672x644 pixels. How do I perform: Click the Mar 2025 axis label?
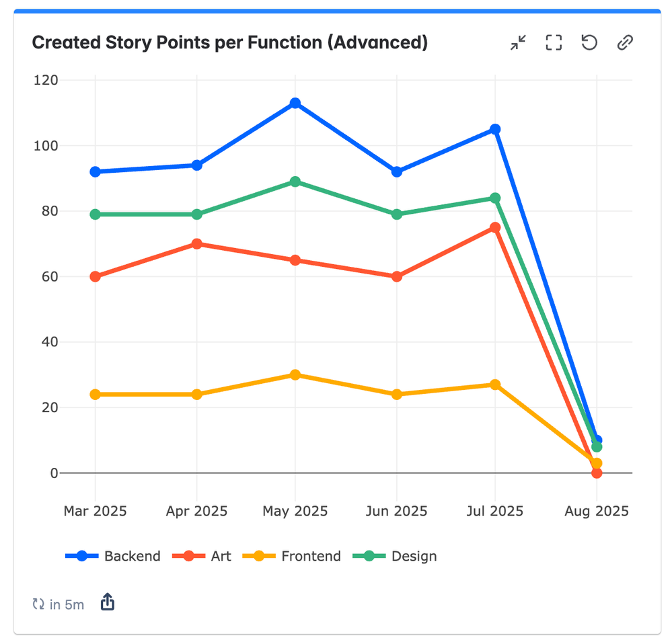[x=96, y=511]
